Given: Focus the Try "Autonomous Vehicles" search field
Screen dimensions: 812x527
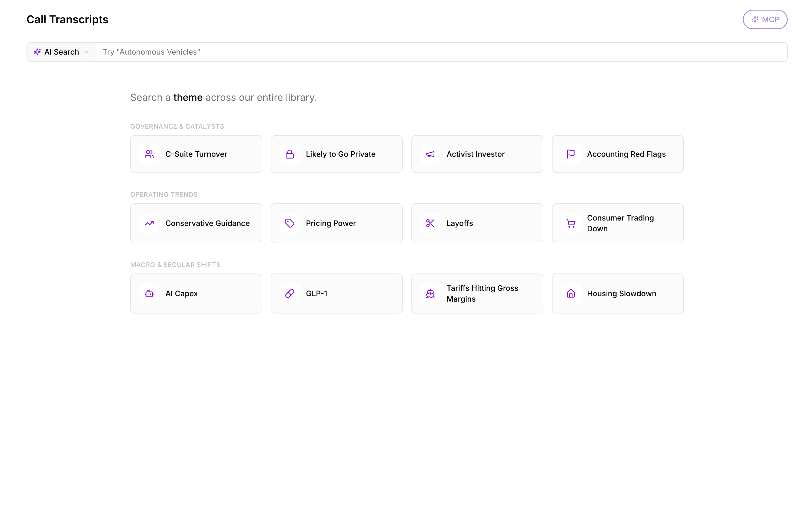Looking at the screenshot, I should [441, 52].
